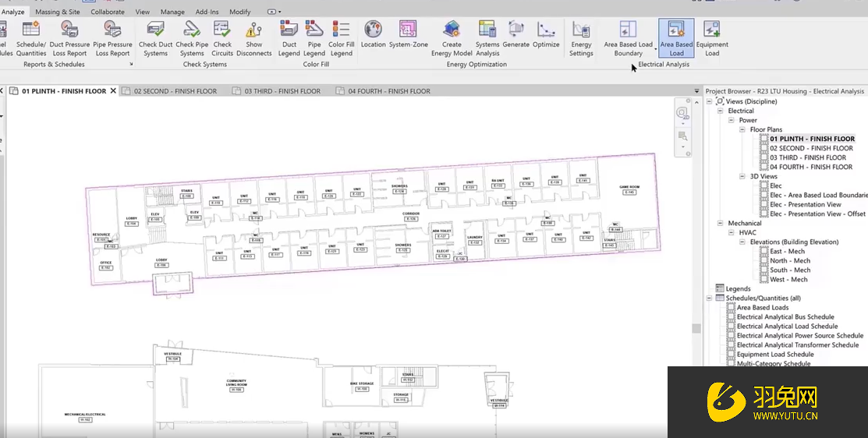
Task: Select Elec - Area Based Load Boundaries view
Action: tap(818, 195)
